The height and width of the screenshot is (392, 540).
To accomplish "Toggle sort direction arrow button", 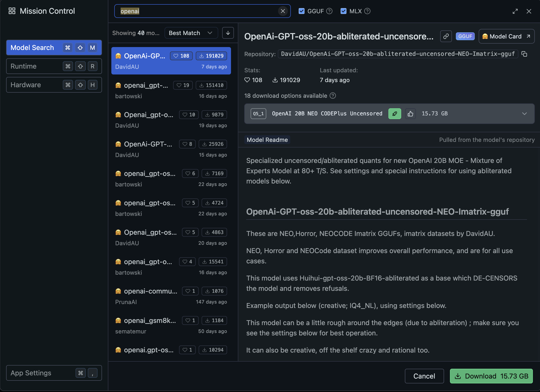I will point(228,33).
